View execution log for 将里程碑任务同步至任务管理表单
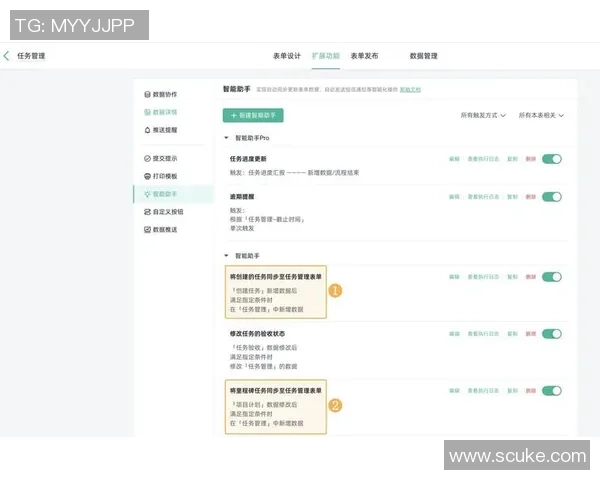The height and width of the screenshot is (480, 600). pos(483,391)
